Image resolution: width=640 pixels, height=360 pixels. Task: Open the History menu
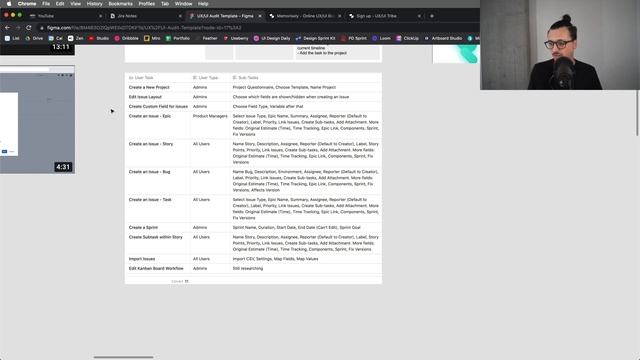tap(95, 4)
